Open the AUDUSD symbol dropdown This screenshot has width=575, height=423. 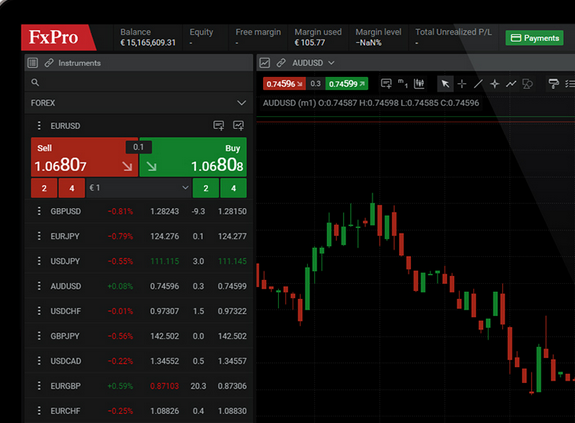[x=331, y=63]
